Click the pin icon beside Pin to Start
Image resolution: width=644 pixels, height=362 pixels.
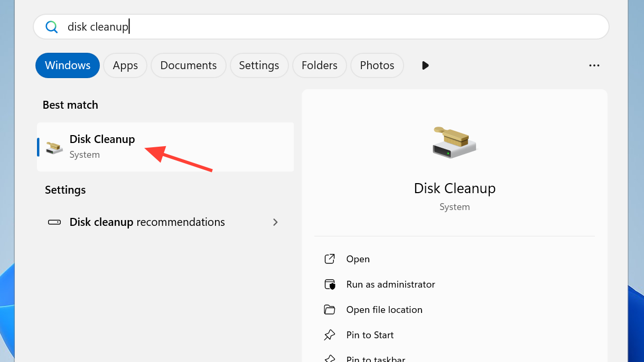click(330, 335)
